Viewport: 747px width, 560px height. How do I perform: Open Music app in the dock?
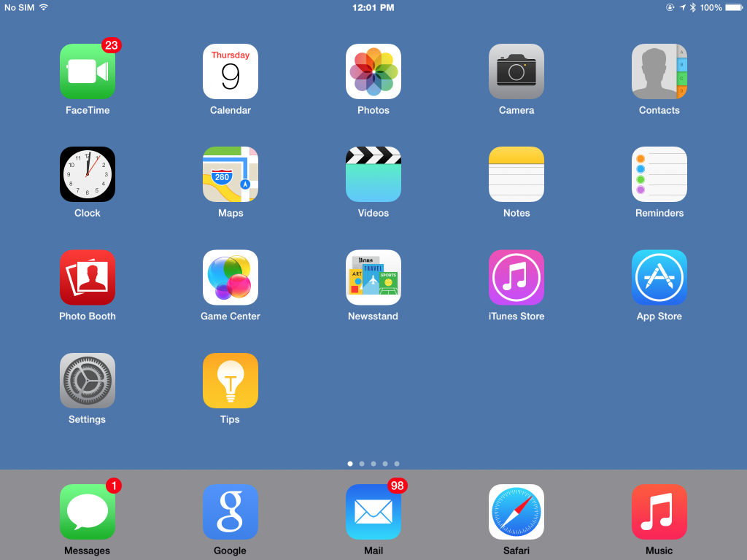[x=659, y=512]
